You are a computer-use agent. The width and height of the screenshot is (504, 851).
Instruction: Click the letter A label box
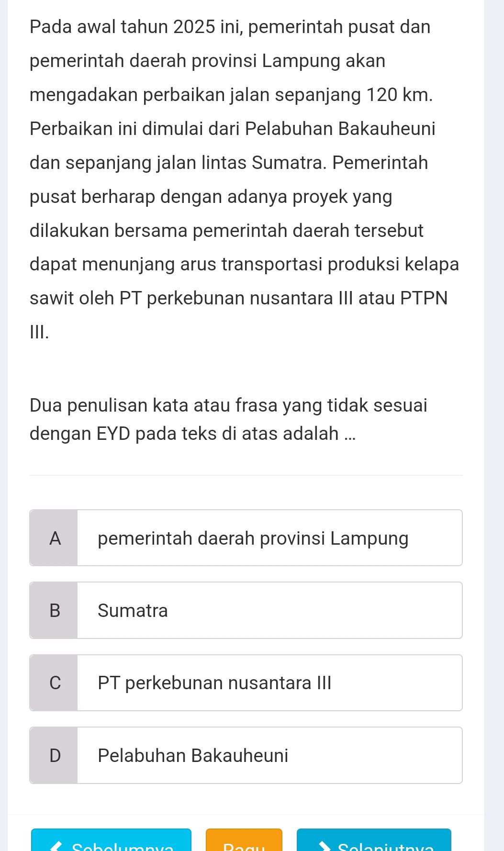(x=54, y=537)
